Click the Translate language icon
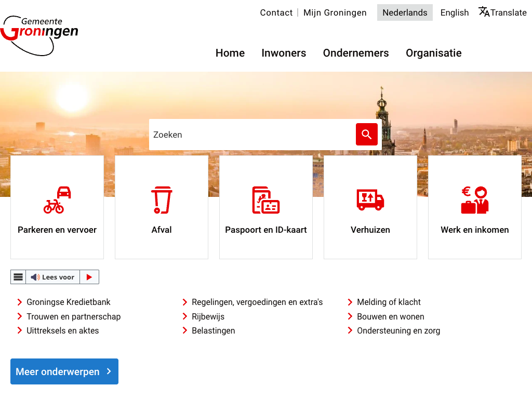The width and height of the screenshot is (532, 399). pyautogui.click(x=484, y=12)
